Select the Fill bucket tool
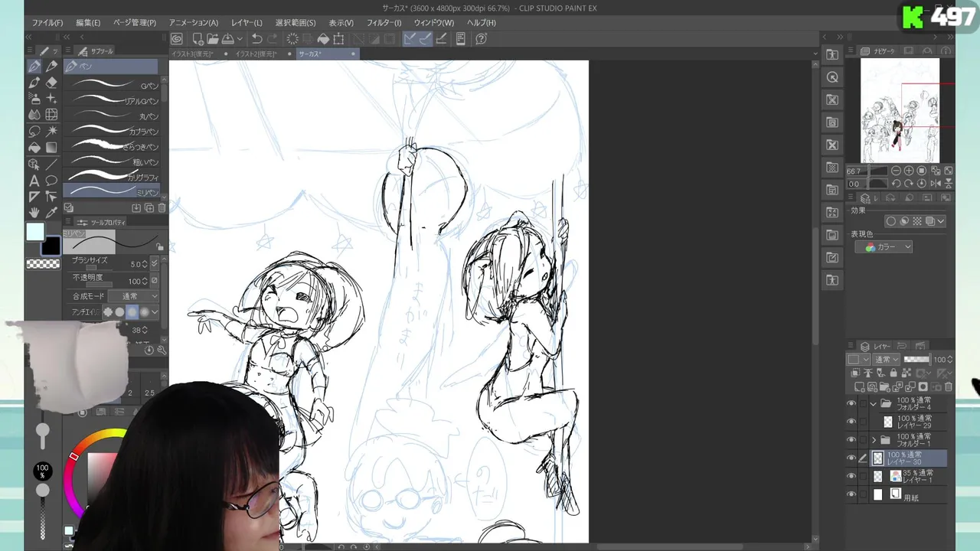Image resolution: width=980 pixels, height=551 pixels. click(x=34, y=147)
